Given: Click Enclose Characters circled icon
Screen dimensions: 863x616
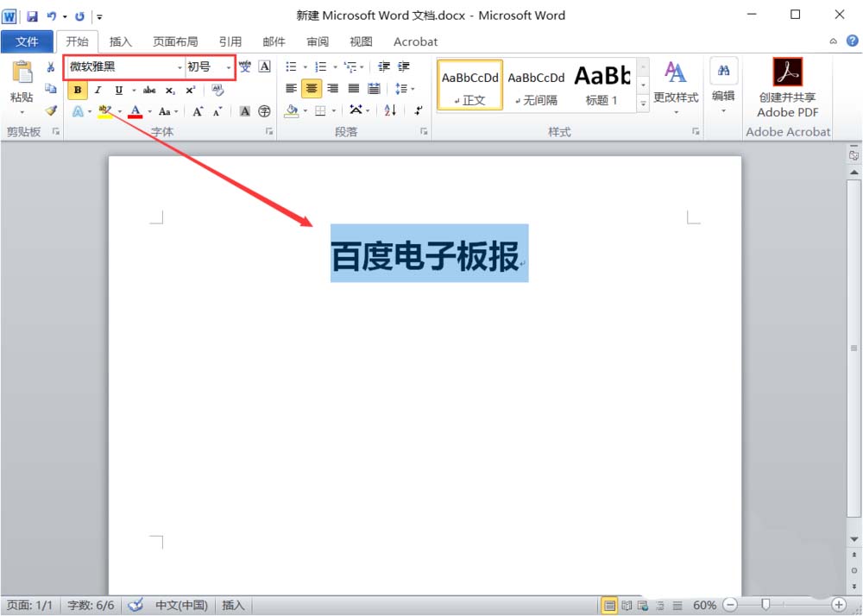Looking at the screenshot, I should click(265, 111).
